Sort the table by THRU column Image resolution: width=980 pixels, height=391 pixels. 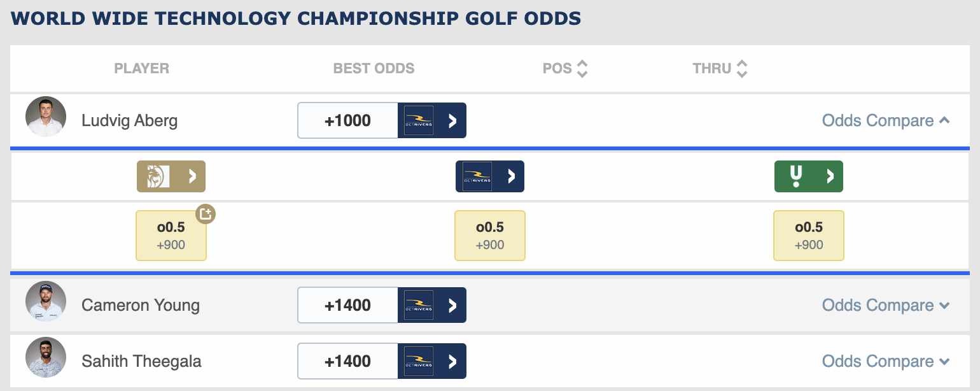coord(720,69)
